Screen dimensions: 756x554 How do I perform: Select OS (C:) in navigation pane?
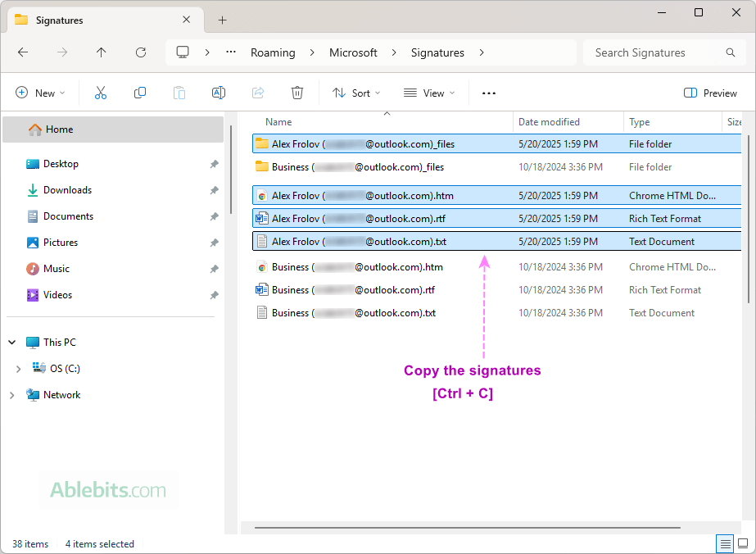click(x=65, y=369)
